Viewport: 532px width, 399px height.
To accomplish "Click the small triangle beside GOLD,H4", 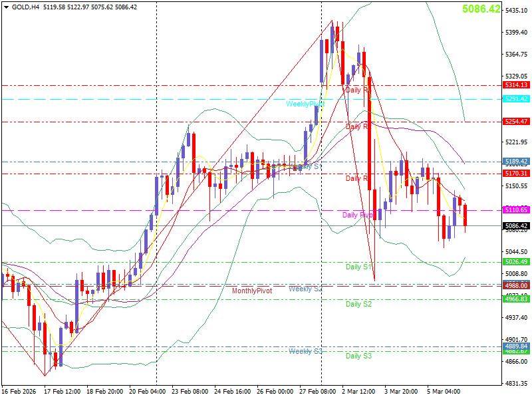I will coord(6,7).
